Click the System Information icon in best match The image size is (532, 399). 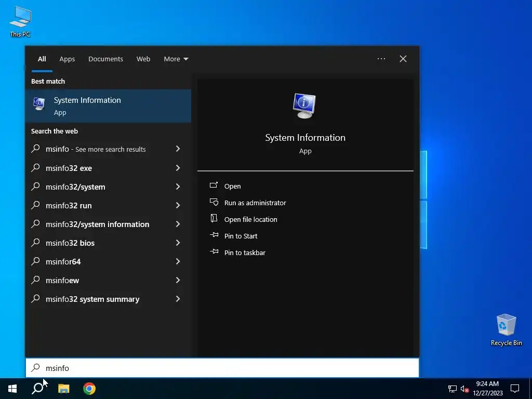point(39,104)
